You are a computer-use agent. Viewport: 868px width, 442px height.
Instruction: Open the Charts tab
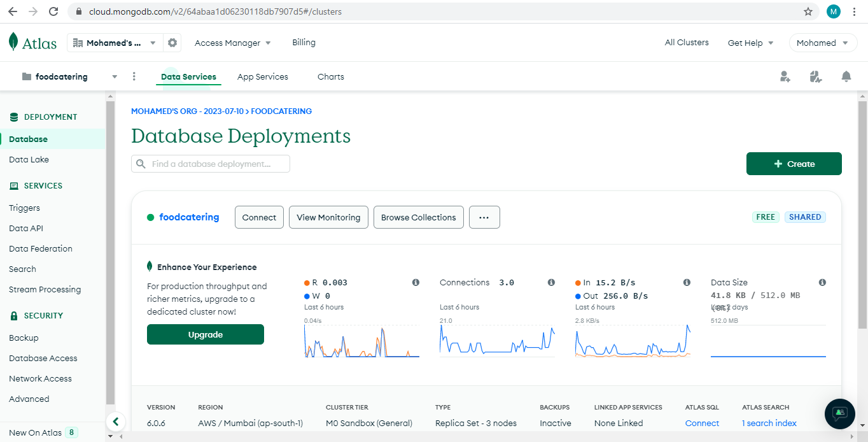click(330, 76)
